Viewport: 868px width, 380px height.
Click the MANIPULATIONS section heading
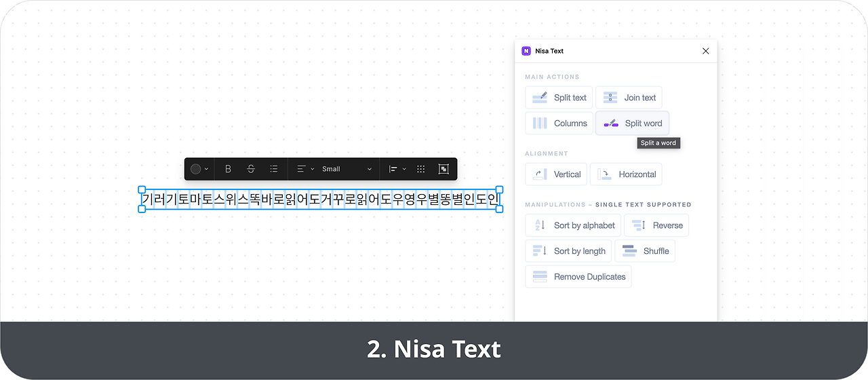(x=608, y=204)
